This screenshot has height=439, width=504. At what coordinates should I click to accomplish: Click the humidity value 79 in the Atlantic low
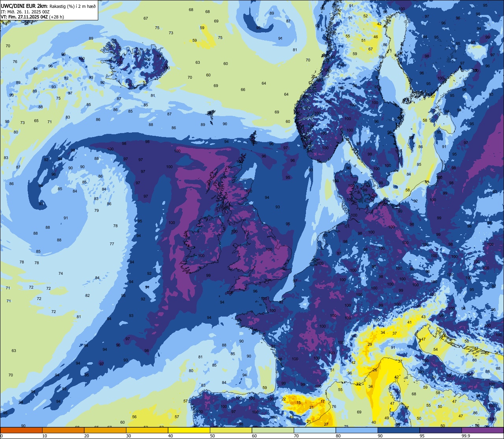click(96, 211)
